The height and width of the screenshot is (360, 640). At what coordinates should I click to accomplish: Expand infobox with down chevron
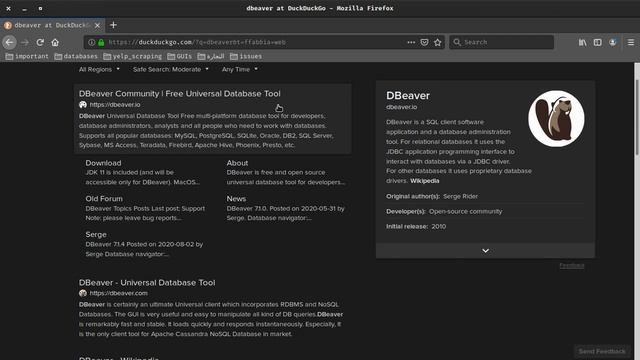click(485, 251)
